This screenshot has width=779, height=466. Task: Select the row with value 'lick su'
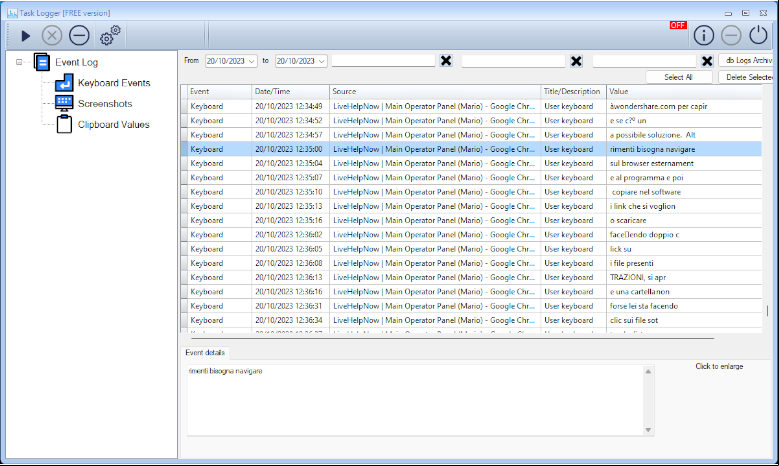pyautogui.click(x=471, y=249)
